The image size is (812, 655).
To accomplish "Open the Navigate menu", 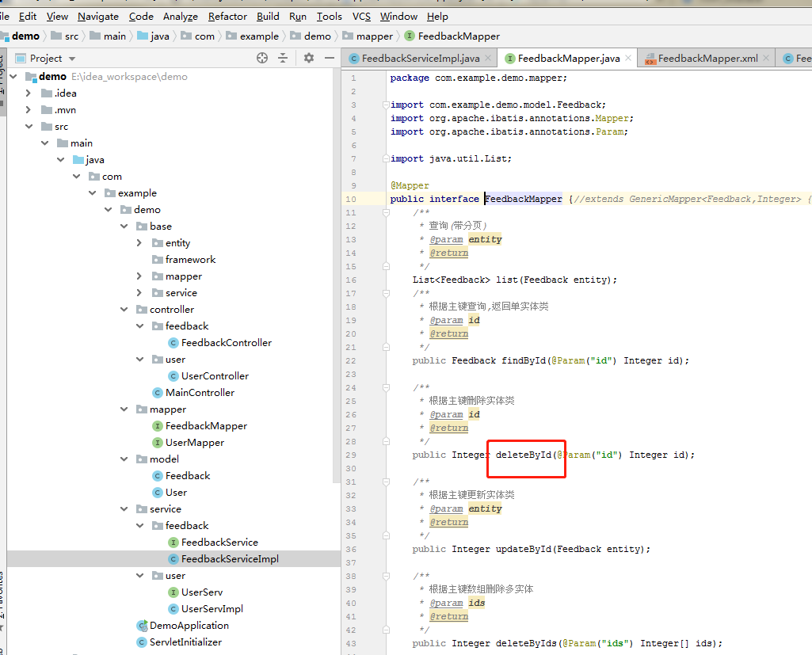I will coord(98,16).
